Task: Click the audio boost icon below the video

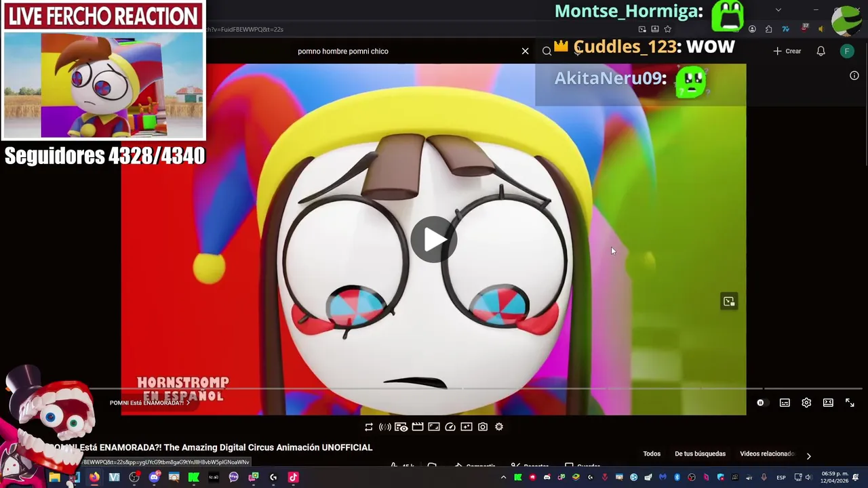Action: click(x=384, y=427)
